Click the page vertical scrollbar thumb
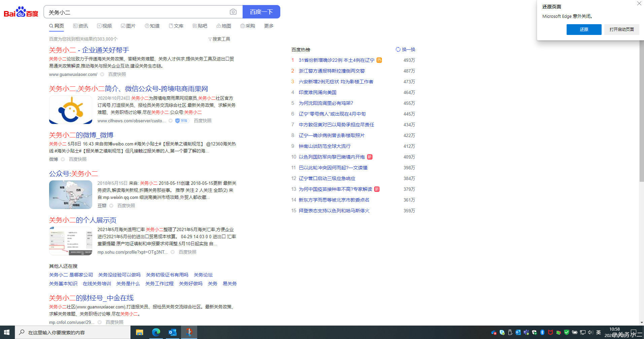The height and width of the screenshot is (339, 644). coord(642,111)
